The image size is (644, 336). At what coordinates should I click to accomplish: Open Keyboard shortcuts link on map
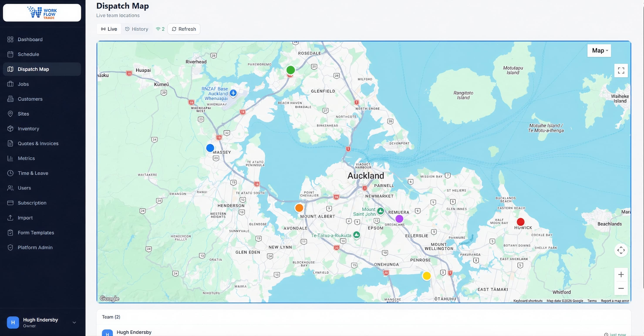point(528,301)
